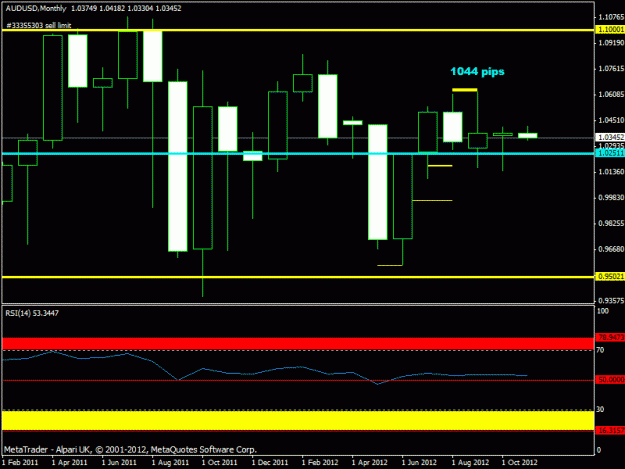Click the 0.98255 price scale value
This screenshot has height=469, width=625.
611,223
